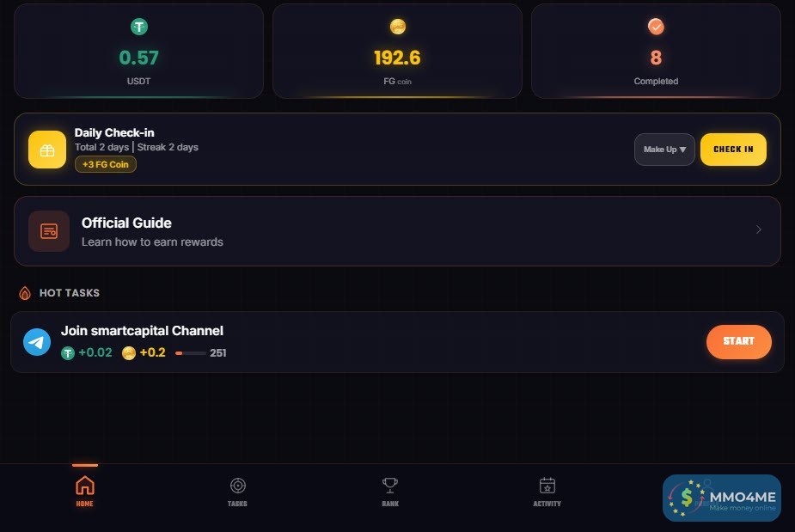This screenshot has height=532, width=795.
Task: Select the 0.57 USDT balance card
Action: [138, 51]
